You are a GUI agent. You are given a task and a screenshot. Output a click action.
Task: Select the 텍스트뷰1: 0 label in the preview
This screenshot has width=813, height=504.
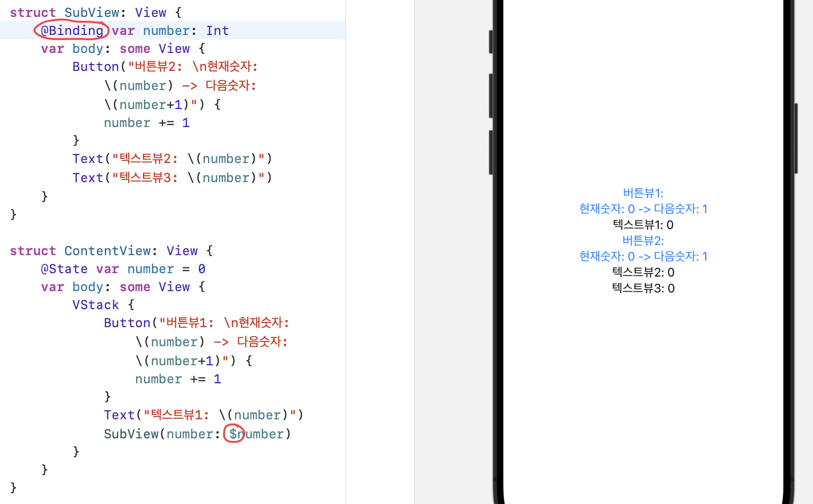(x=643, y=225)
